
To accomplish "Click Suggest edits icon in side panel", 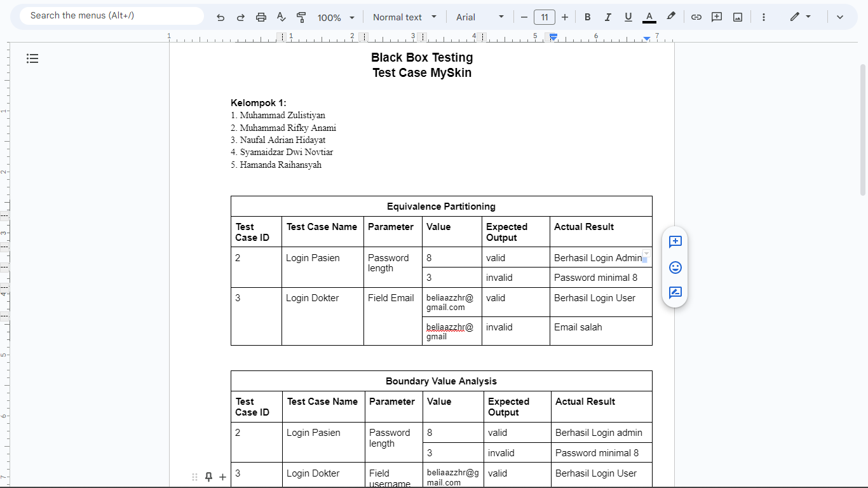I will (x=675, y=293).
